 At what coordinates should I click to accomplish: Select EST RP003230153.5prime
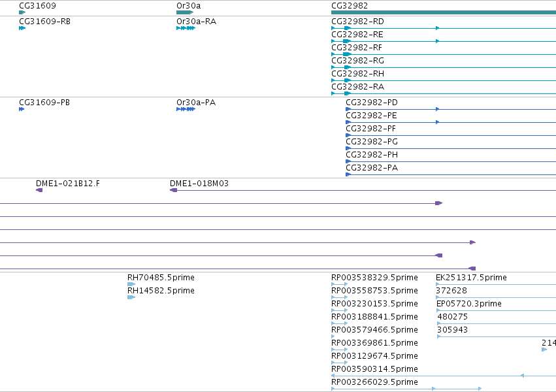click(x=374, y=304)
